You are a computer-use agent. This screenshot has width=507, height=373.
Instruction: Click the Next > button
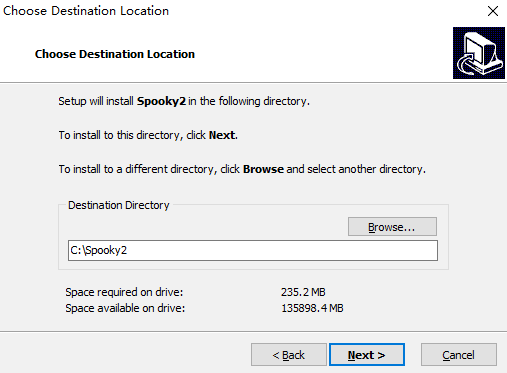click(367, 355)
